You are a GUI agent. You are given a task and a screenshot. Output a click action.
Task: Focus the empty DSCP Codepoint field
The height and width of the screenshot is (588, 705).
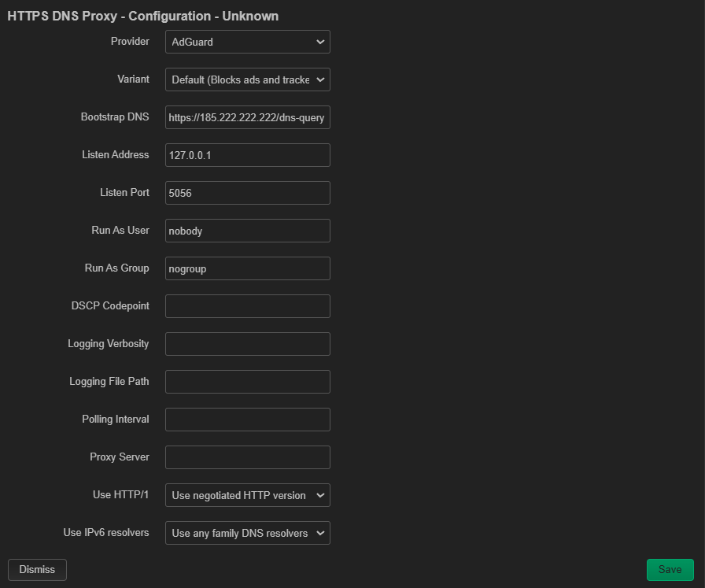click(x=247, y=306)
